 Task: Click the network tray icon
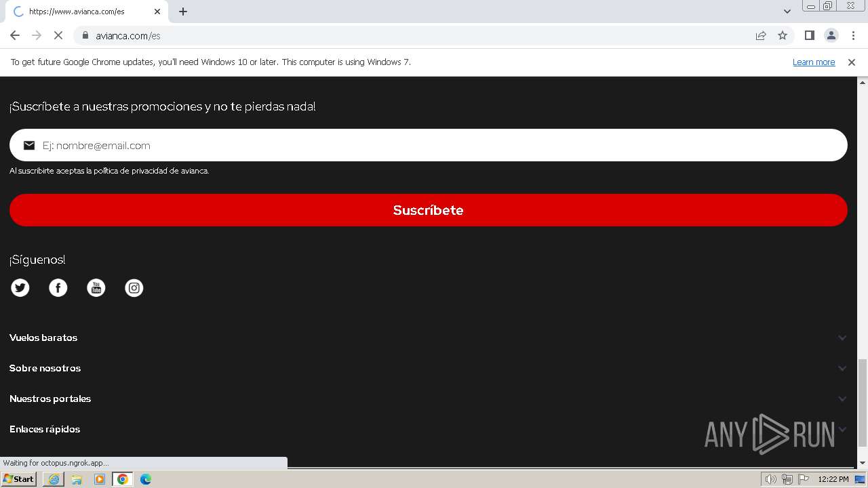pos(787,479)
